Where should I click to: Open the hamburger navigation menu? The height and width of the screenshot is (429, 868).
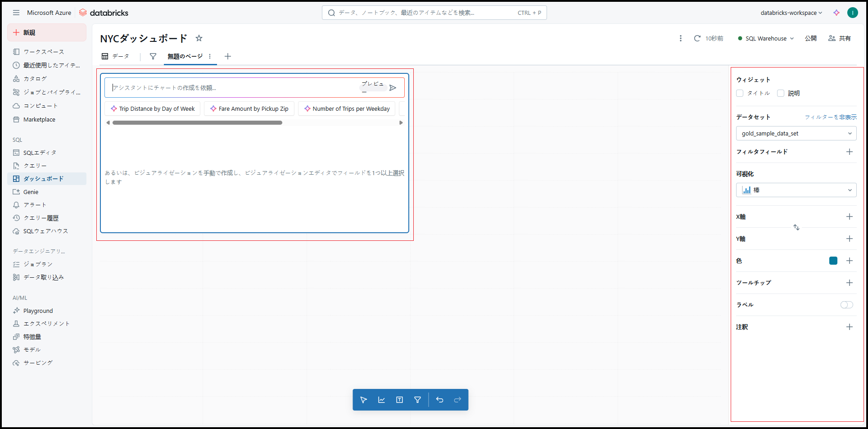pos(16,13)
